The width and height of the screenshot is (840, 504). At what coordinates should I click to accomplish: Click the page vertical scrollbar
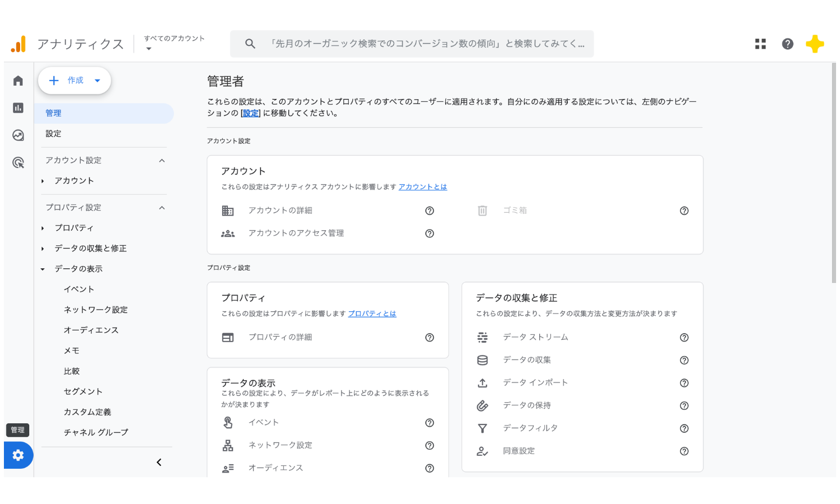833,174
